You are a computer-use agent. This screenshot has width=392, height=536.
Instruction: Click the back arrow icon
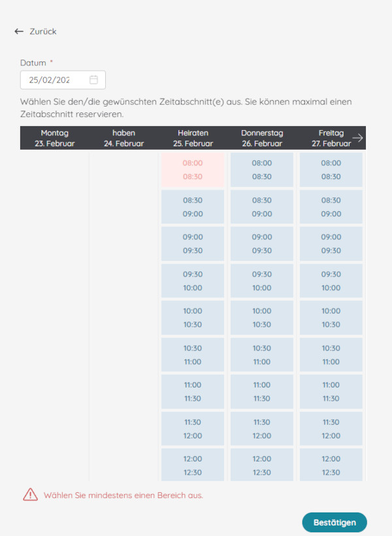[19, 31]
